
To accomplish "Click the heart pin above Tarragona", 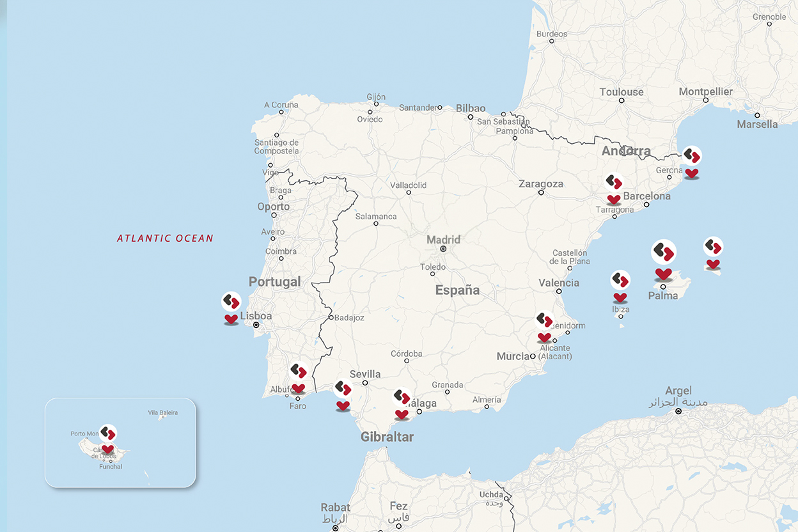I will tap(613, 199).
